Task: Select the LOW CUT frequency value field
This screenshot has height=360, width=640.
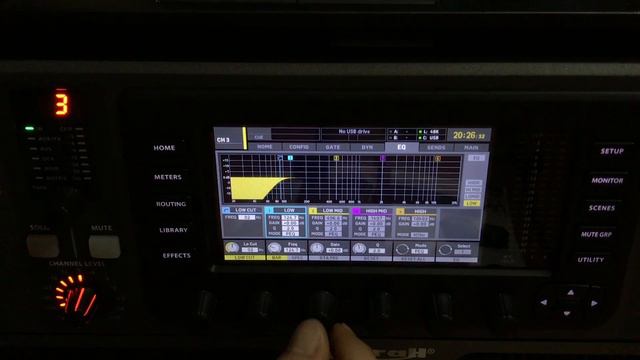Action: [247, 218]
